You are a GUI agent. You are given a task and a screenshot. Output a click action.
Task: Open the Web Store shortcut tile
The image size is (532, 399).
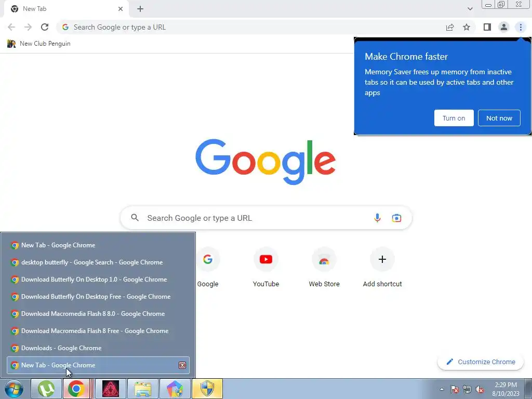[x=324, y=267]
